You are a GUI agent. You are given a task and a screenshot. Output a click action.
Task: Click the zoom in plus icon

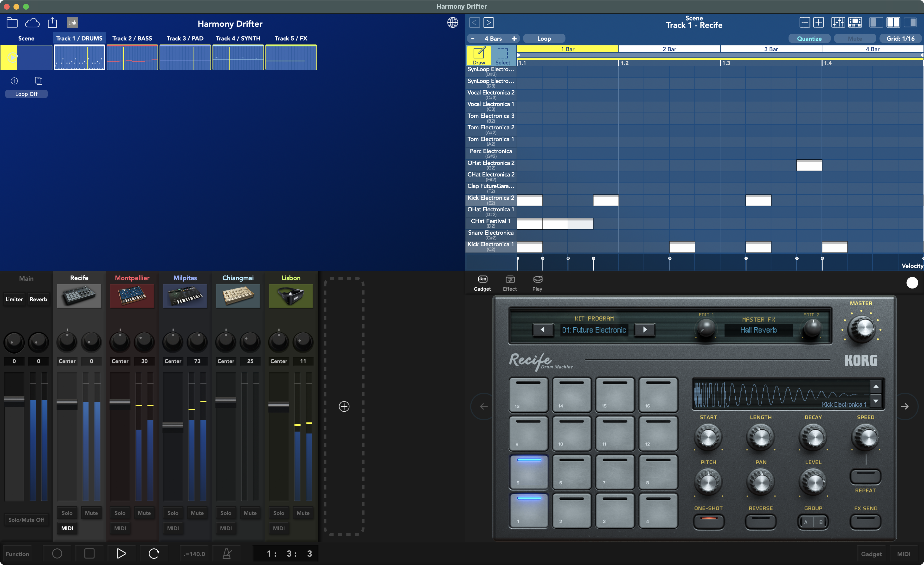[818, 23]
